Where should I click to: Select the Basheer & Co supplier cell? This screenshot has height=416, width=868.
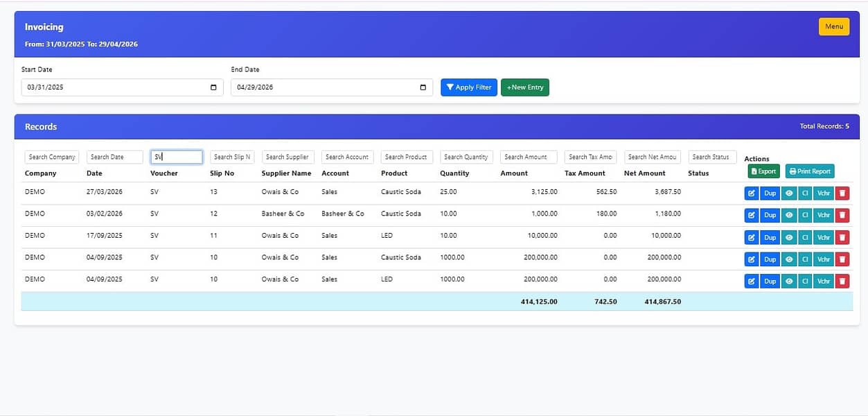pyautogui.click(x=283, y=214)
